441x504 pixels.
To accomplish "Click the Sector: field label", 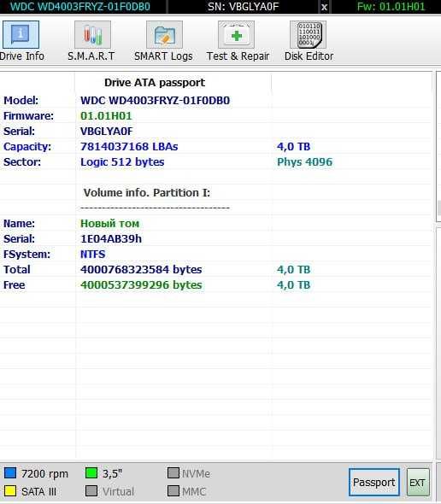I will point(22,162).
